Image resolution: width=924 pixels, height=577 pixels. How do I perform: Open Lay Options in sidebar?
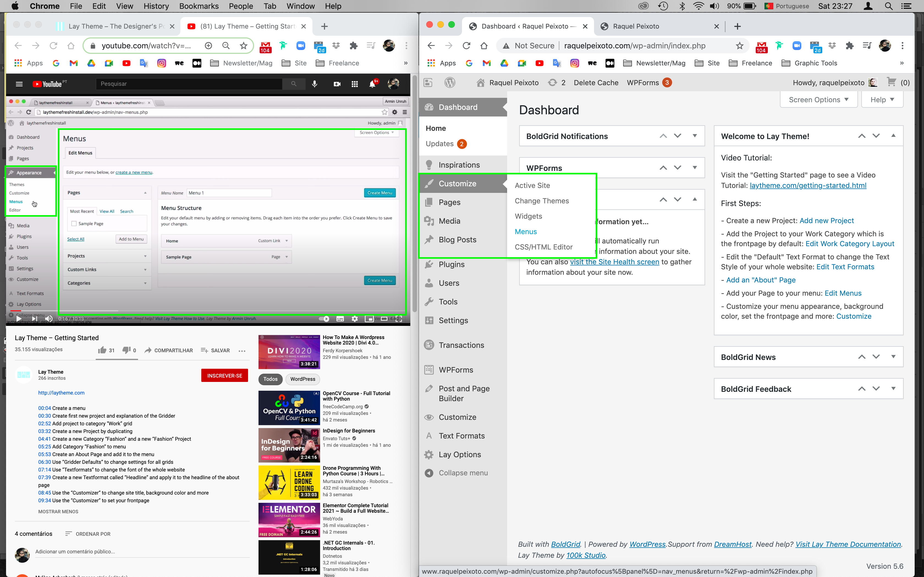[x=459, y=454]
